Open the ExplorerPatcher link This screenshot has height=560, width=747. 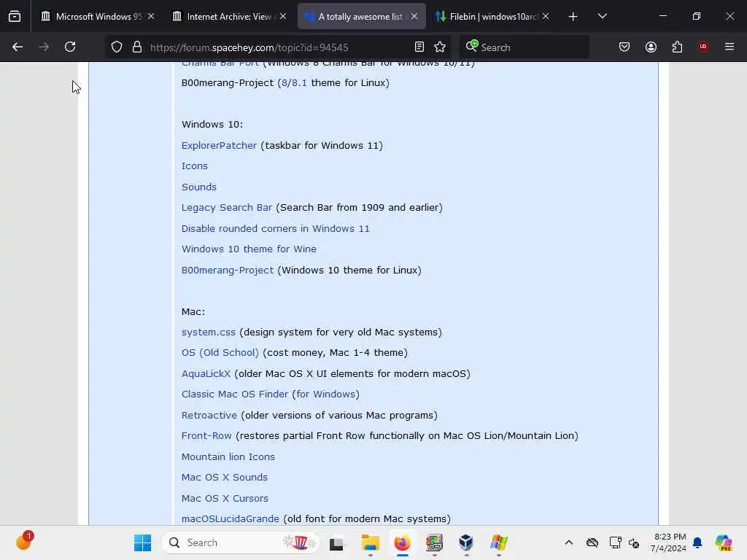coord(219,145)
